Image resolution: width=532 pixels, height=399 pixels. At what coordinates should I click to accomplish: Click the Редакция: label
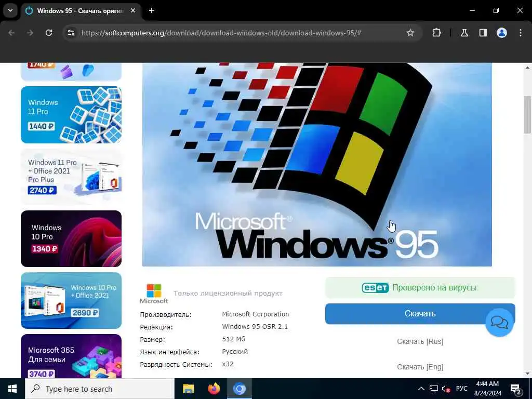tap(156, 327)
